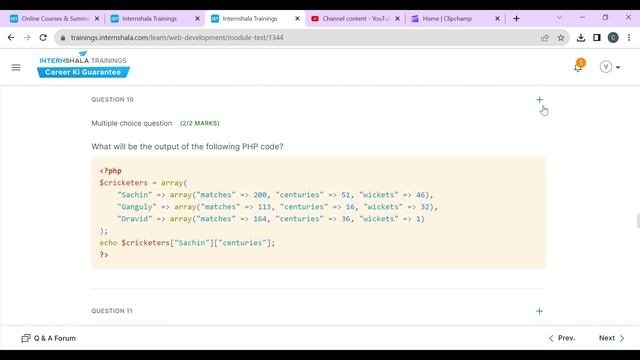Image resolution: width=640 pixels, height=360 pixels.
Task: Click the "Ganguly" array code line
Action: click(277, 207)
